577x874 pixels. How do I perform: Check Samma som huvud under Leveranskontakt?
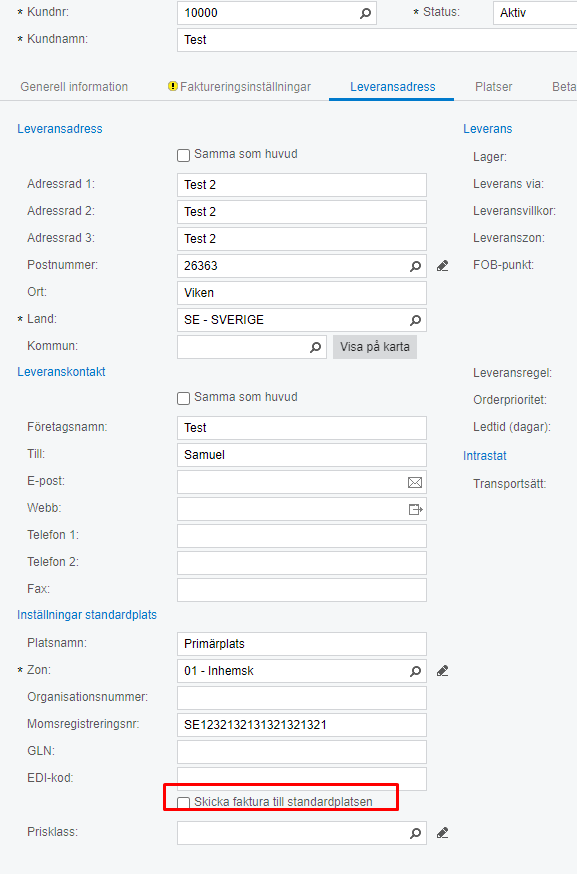(x=183, y=397)
